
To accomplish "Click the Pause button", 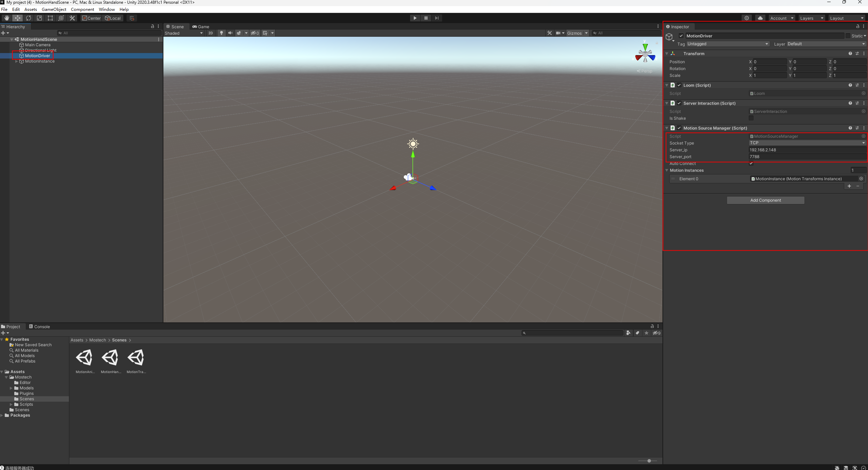I will [x=426, y=18].
